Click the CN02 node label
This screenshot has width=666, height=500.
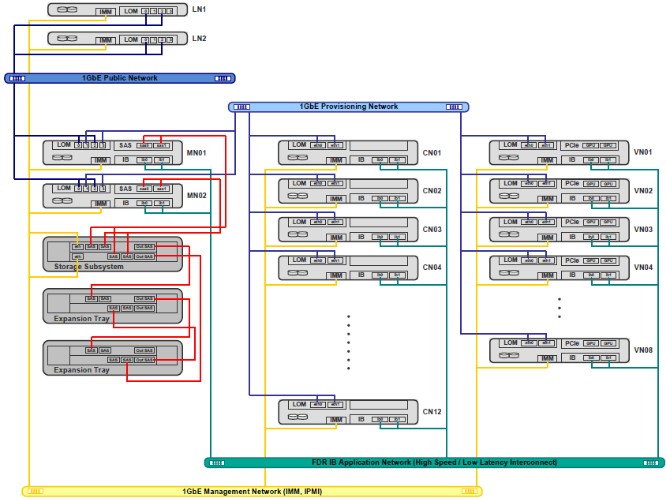point(432,191)
